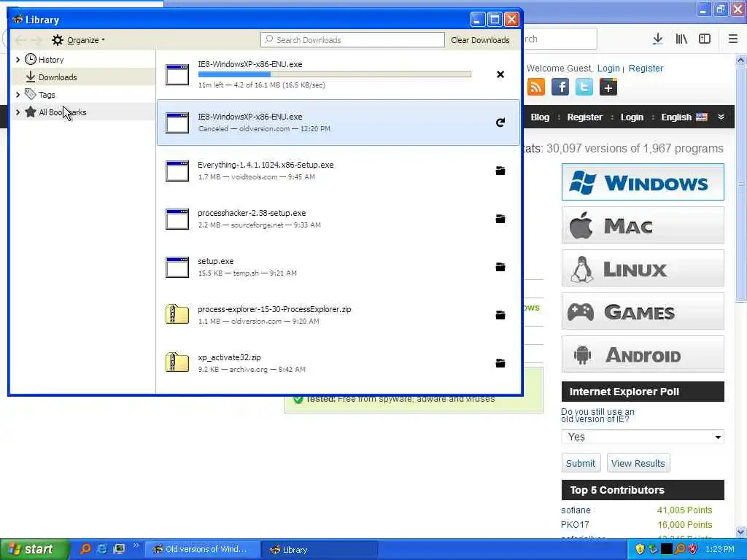Select the setup.exe download row name
Screen dimensions: 747x560
click(216, 261)
